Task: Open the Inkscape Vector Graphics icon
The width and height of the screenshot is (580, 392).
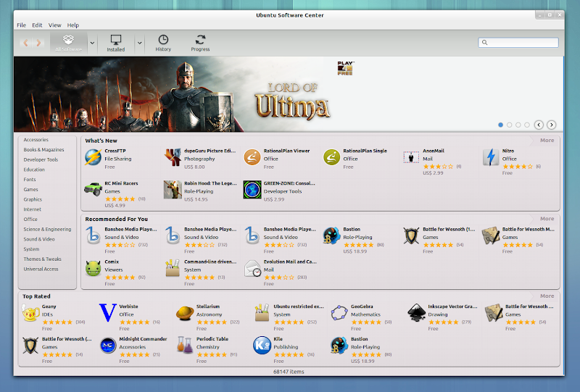Action: pos(416,312)
